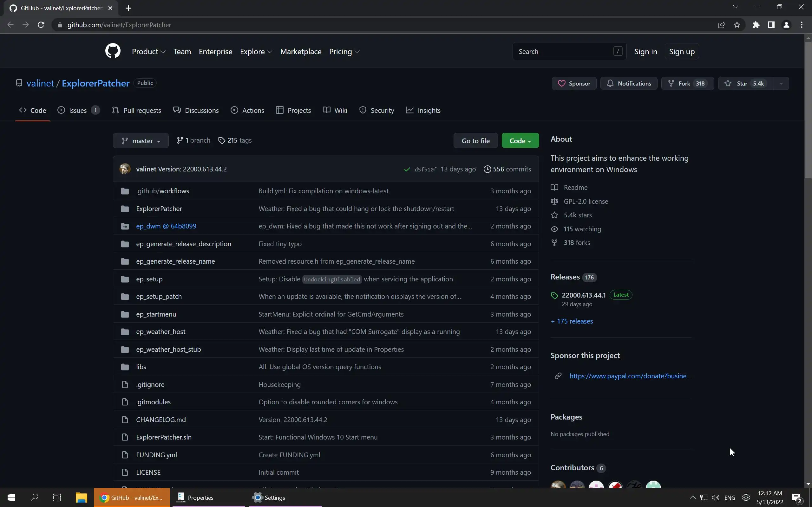Switch to the Issues tab
The image size is (812, 507).
78,110
